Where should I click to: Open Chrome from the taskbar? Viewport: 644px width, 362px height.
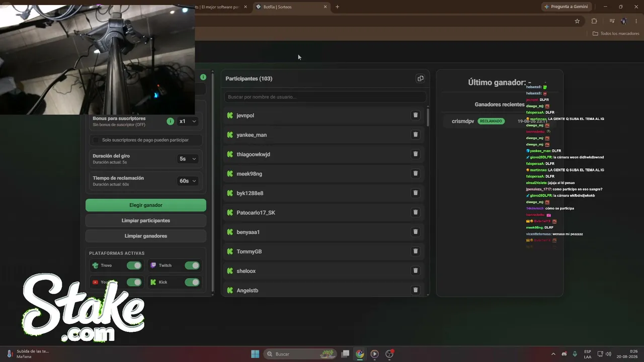360,354
